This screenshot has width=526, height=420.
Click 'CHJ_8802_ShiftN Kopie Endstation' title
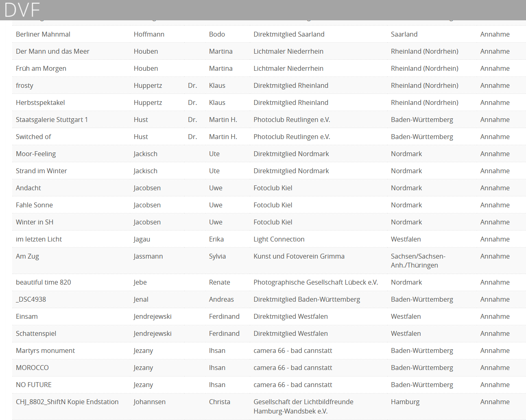67,402
